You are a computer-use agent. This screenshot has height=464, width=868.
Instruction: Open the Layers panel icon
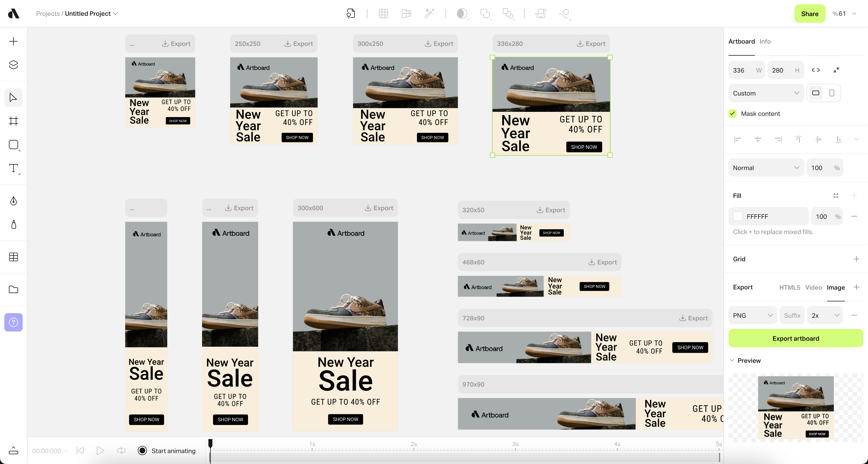[x=13, y=65]
